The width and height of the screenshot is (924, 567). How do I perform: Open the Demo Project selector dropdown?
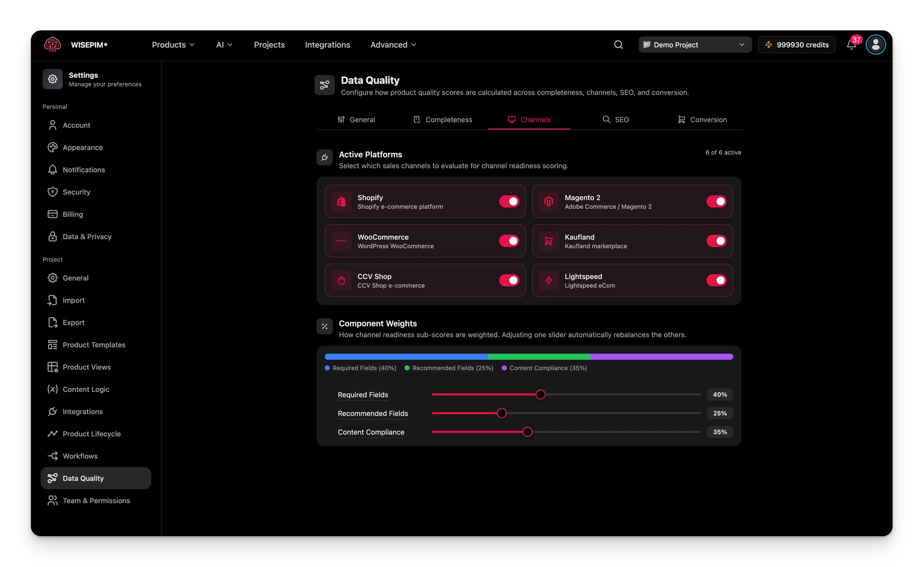[695, 45]
